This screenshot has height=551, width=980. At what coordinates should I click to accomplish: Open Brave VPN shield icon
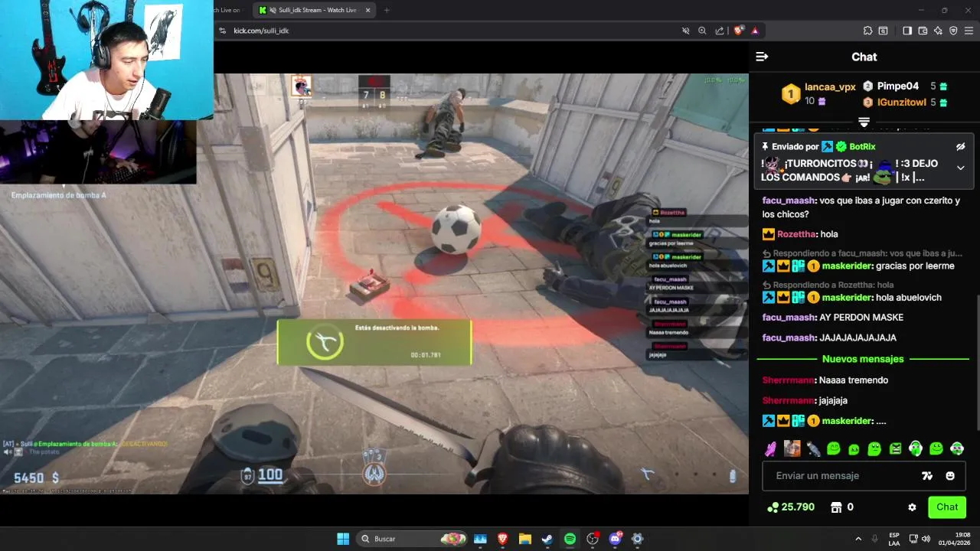(x=953, y=31)
